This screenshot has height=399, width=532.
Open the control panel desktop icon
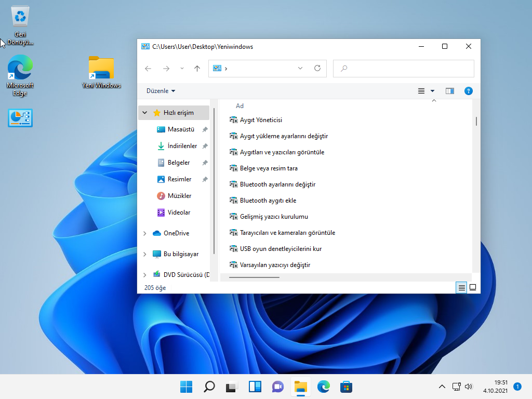coord(20,118)
